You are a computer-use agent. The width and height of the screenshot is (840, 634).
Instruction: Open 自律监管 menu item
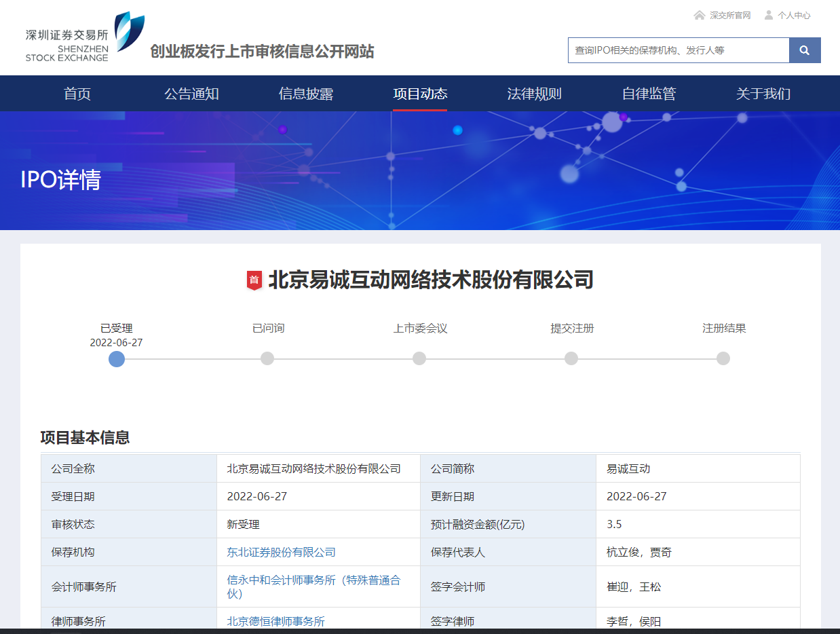(649, 94)
